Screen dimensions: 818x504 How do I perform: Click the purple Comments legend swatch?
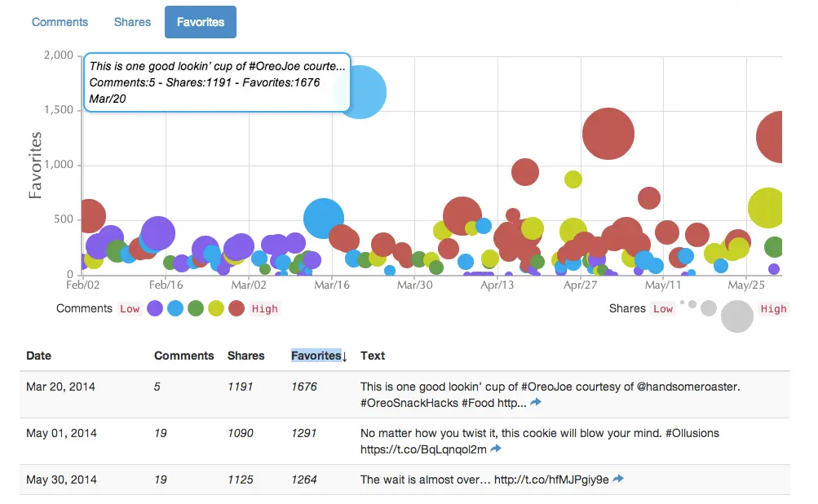(x=154, y=308)
